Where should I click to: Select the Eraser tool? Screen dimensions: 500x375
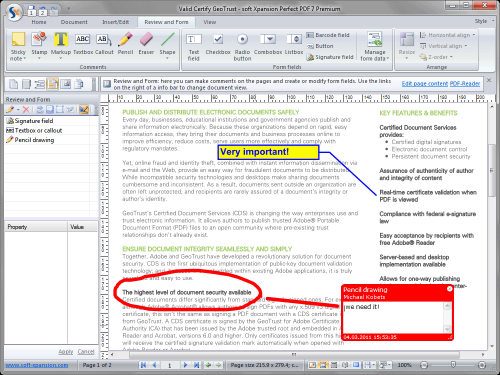(x=146, y=44)
